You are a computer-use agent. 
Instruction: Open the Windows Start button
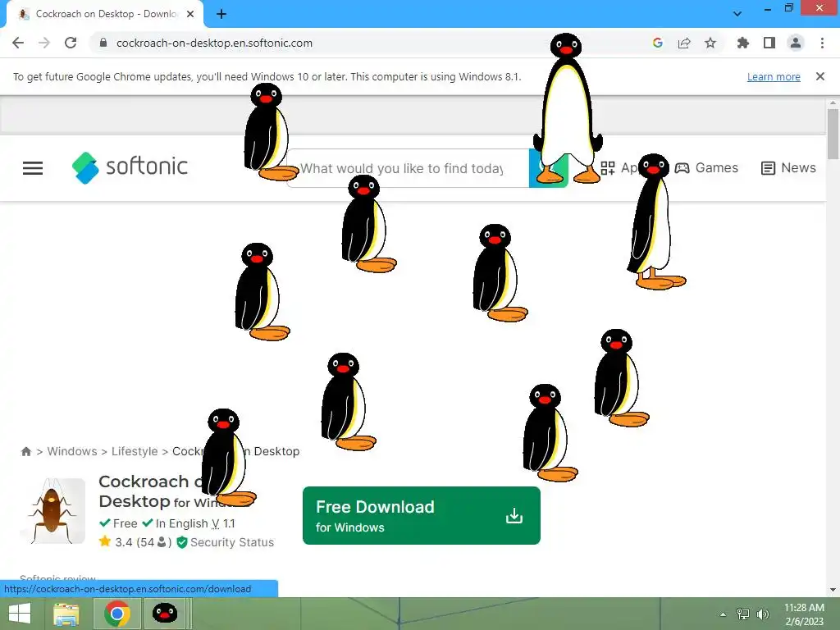coord(20,614)
